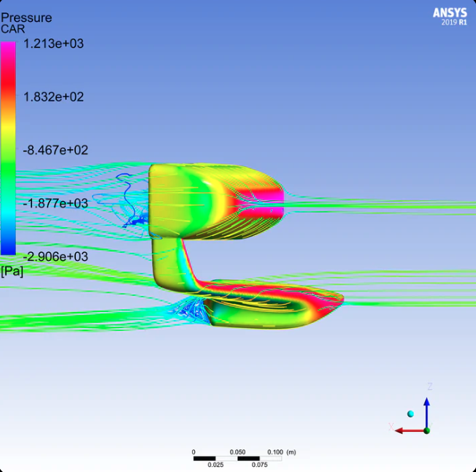Click the cyan isometric ball on triad
Screen dimensions: 476x472
pos(410,414)
